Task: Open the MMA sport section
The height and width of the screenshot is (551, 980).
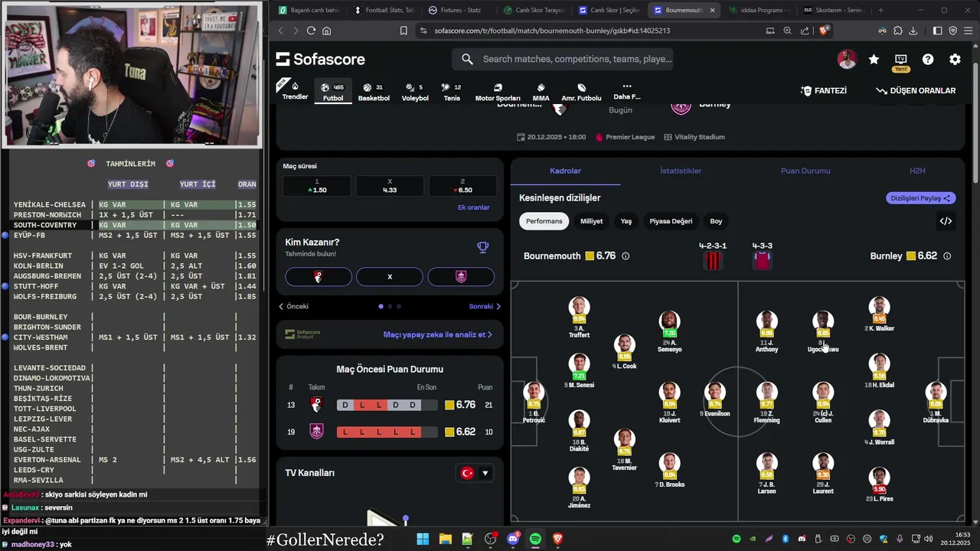Action: tap(541, 92)
